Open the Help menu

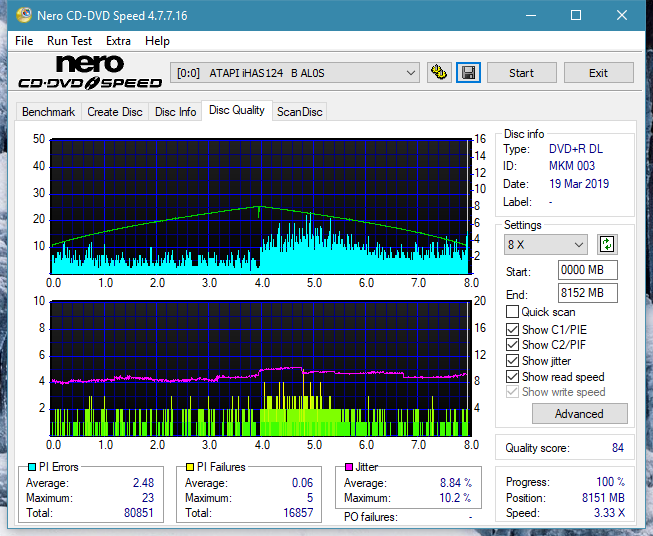pyautogui.click(x=157, y=41)
